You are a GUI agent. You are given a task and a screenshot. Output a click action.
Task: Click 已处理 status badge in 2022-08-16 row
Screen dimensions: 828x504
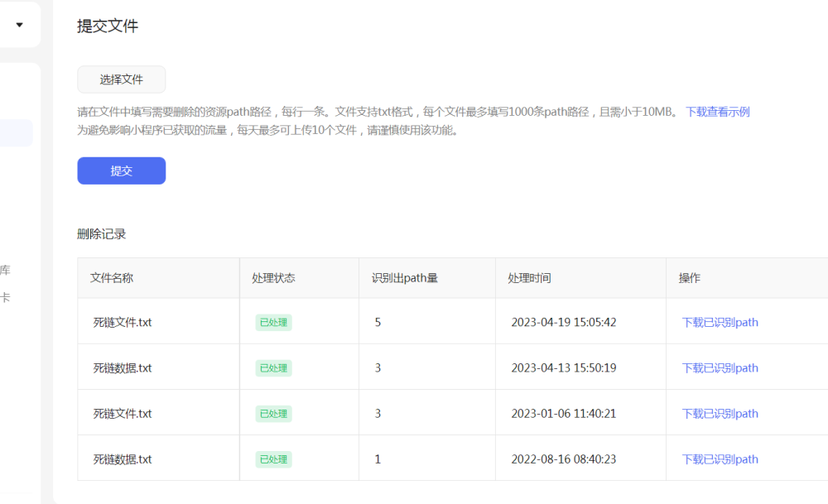(x=273, y=459)
